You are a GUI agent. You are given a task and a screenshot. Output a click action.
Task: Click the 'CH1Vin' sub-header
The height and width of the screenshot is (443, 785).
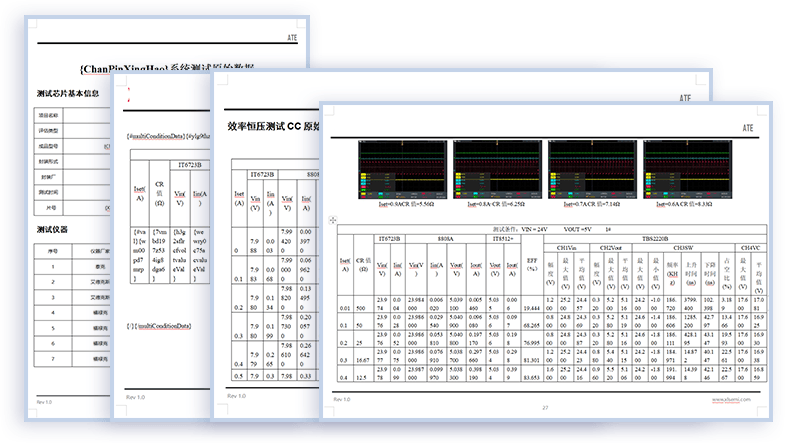566,248
